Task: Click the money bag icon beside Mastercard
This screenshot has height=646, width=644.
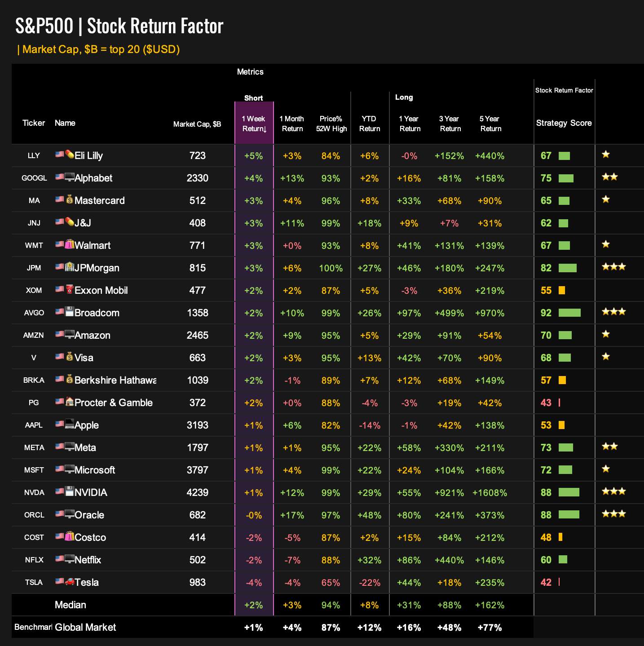Action: (70, 199)
